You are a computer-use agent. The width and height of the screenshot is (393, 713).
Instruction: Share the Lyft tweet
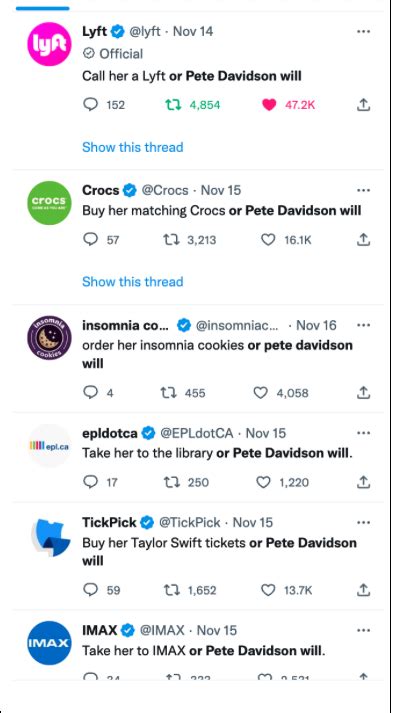(363, 105)
